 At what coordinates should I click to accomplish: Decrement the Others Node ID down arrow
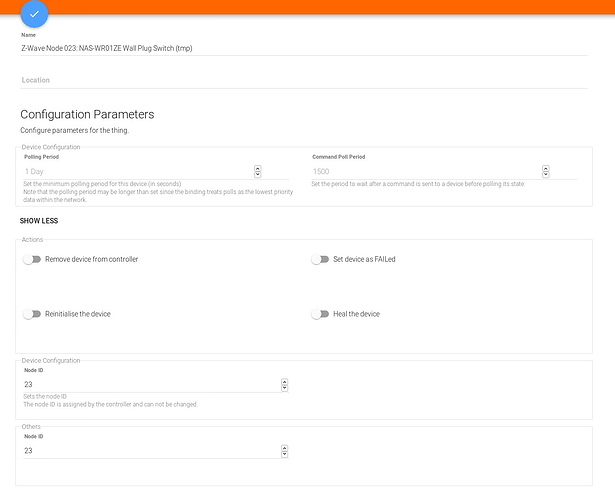coord(284,455)
